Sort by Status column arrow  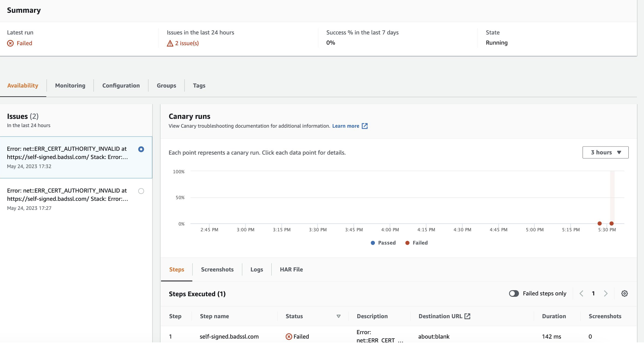pos(338,316)
